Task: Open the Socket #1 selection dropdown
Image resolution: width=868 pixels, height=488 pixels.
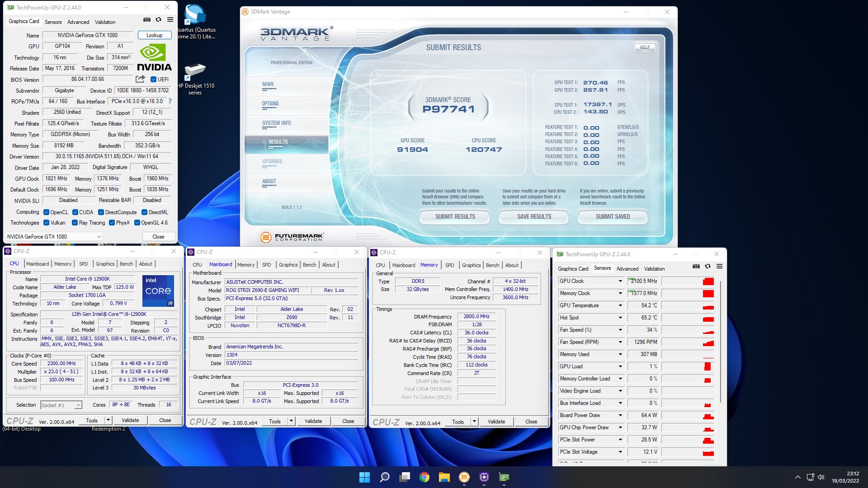Action: tap(61, 405)
